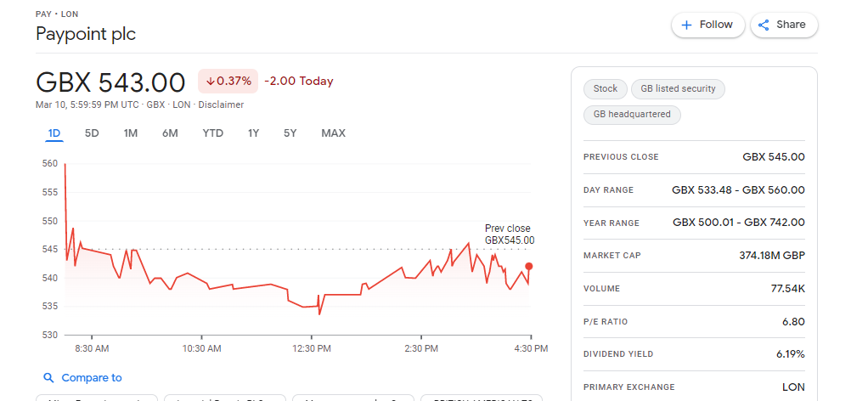Click the 6.19% dividend yield value

(x=791, y=354)
